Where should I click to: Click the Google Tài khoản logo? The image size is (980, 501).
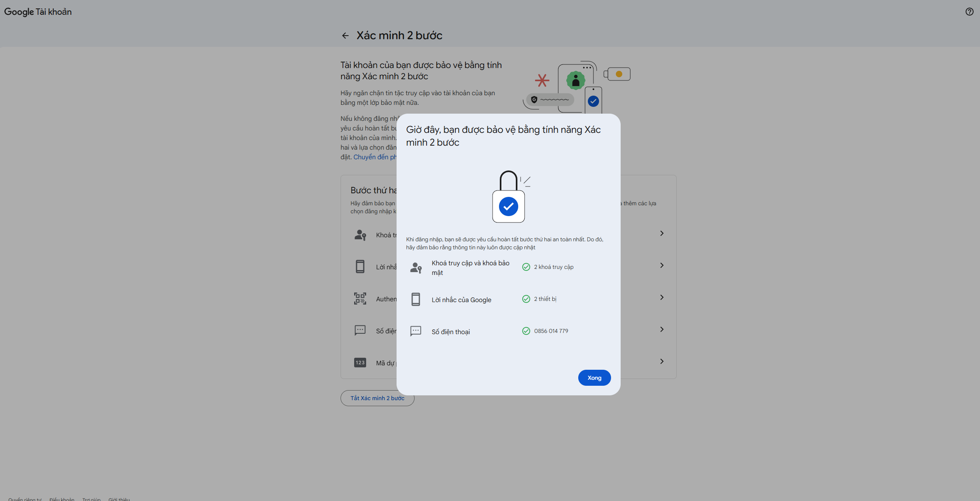click(38, 12)
